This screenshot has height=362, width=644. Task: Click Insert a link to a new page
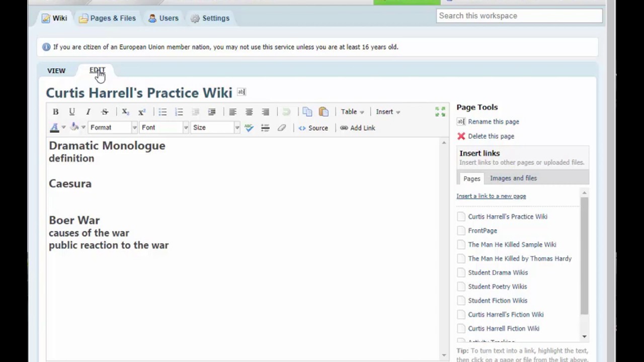[491, 196]
